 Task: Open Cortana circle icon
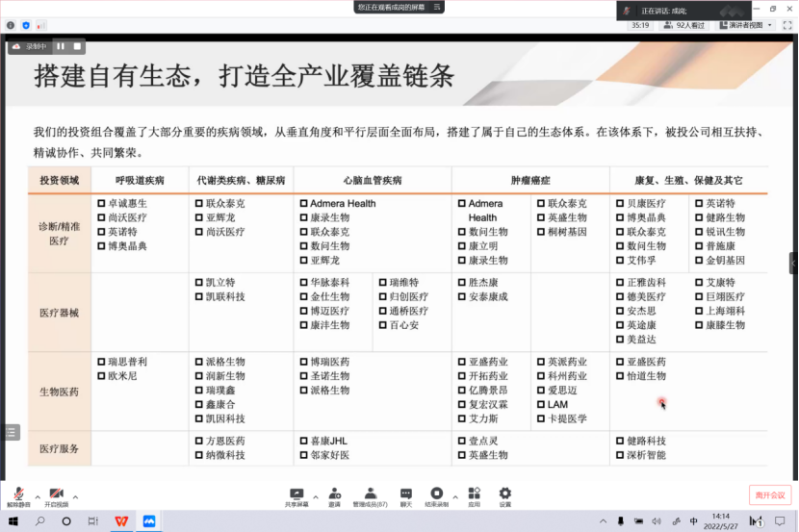coord(66,521)
